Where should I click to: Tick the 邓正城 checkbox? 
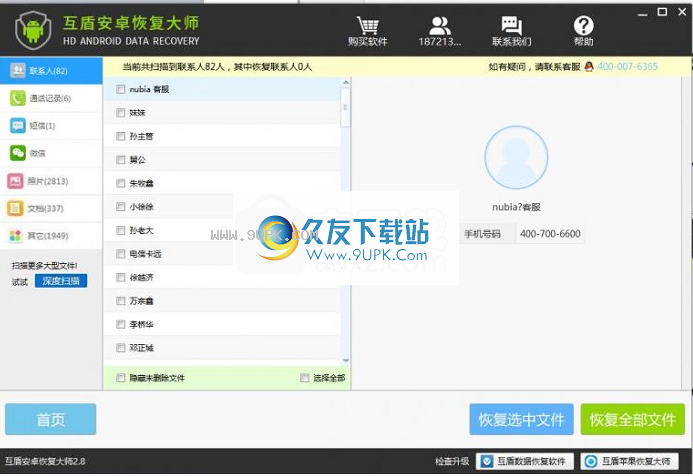pyautogui.click(x=121, y=348)
